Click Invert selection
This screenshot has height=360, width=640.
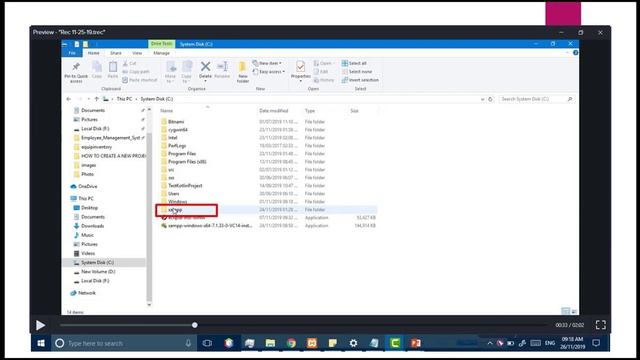[x=360, y=80]
